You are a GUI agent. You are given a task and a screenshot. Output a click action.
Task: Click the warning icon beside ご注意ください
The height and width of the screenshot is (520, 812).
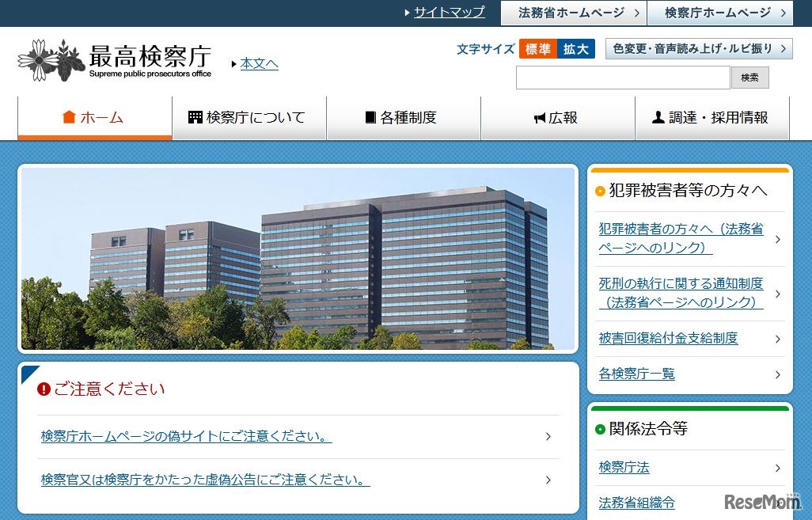pyautogui.click(x=44, y=389)
